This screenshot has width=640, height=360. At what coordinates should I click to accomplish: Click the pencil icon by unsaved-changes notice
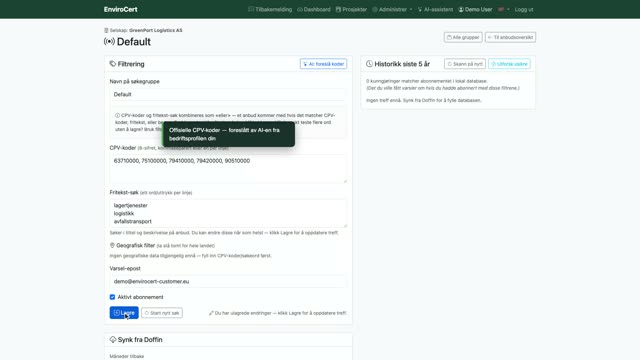coord(211,313)
